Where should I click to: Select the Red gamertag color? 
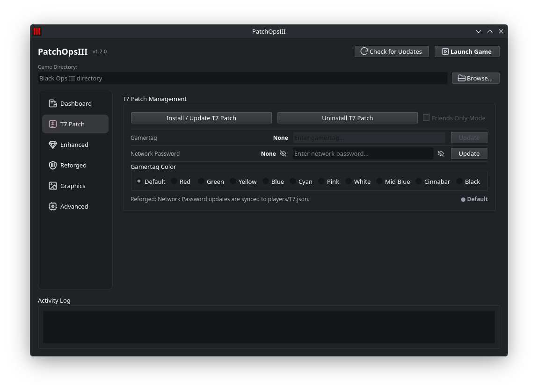174,181
